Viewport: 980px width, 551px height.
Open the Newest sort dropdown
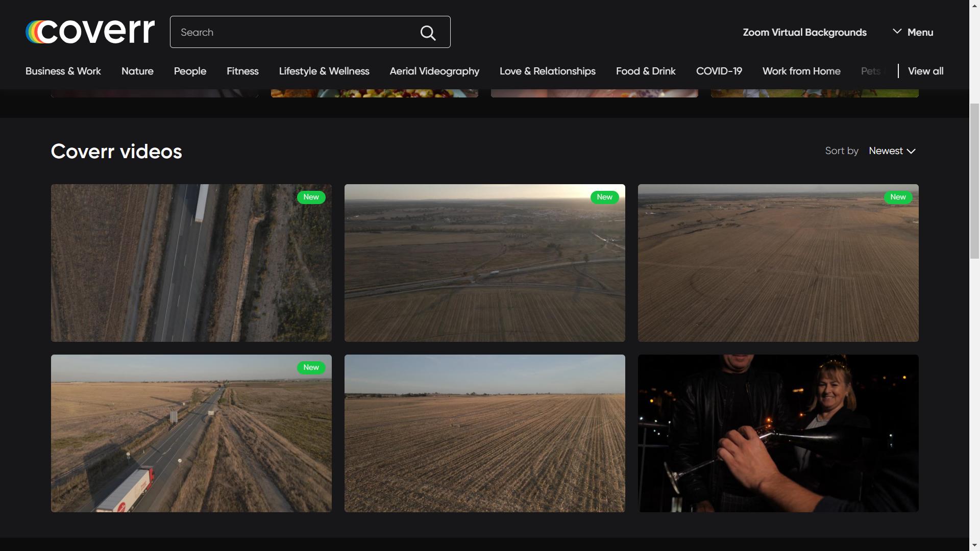[892, 151]
